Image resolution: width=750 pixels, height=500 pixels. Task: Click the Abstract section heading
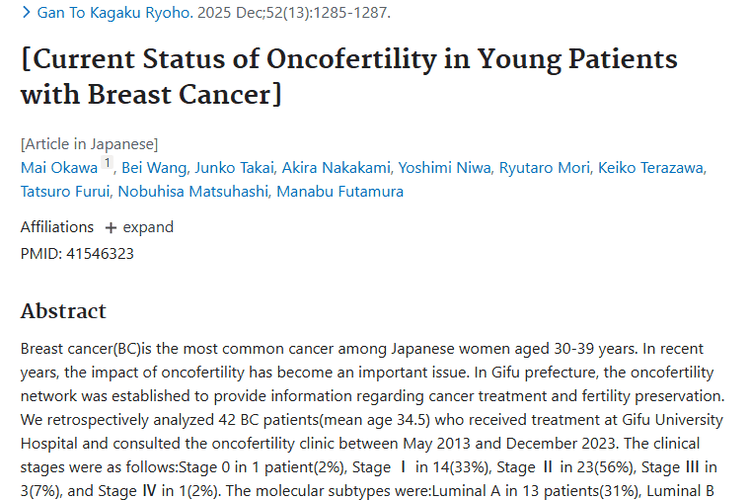tap(63, 311)
